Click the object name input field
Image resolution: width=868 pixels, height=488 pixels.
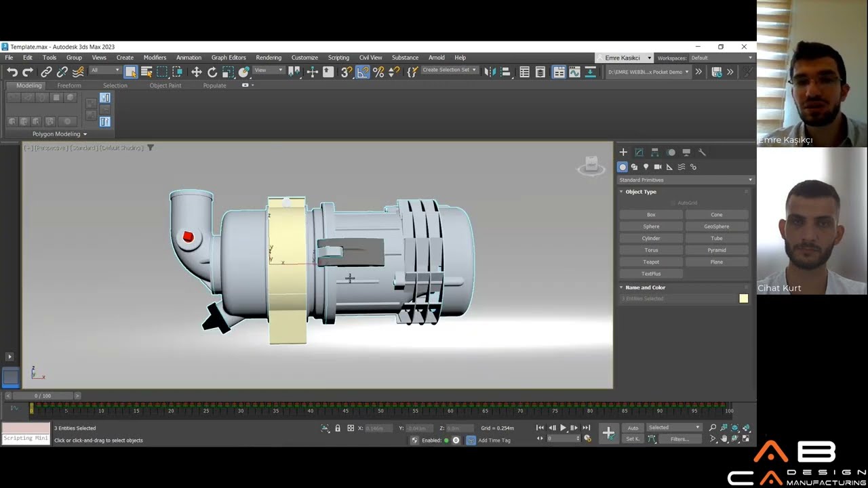[678, 299]
